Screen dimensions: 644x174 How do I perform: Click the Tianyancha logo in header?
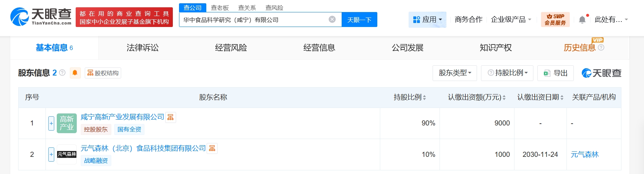(41, 17)
